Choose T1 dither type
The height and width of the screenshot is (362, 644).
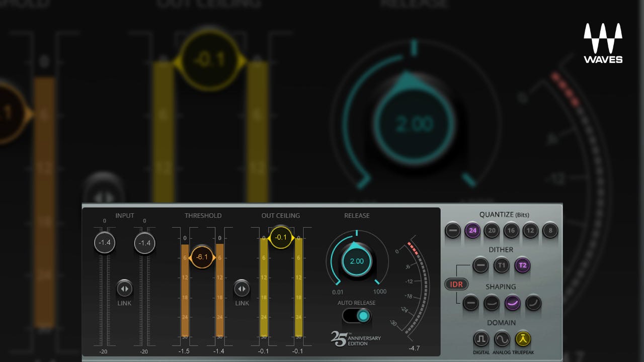tap(502, 265)
